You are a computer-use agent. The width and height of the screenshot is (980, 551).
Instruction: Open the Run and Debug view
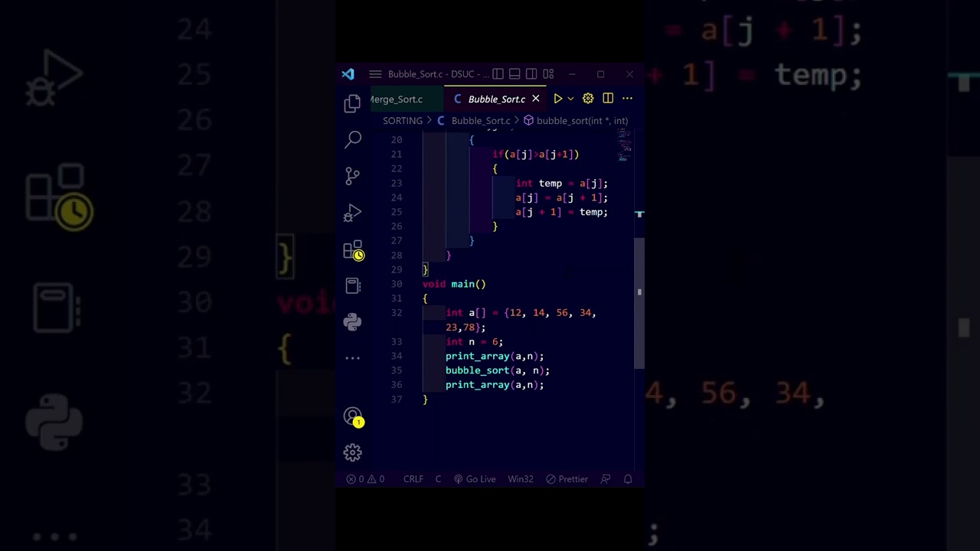352,213
